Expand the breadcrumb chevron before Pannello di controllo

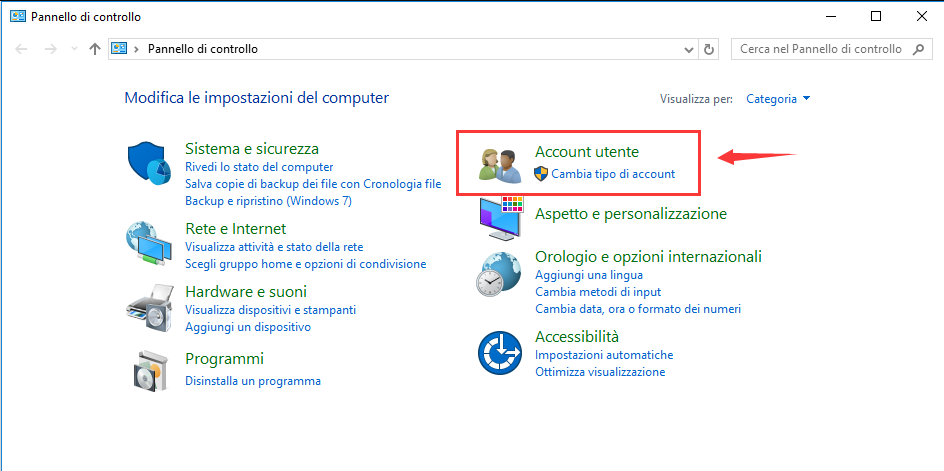[137, 49]
